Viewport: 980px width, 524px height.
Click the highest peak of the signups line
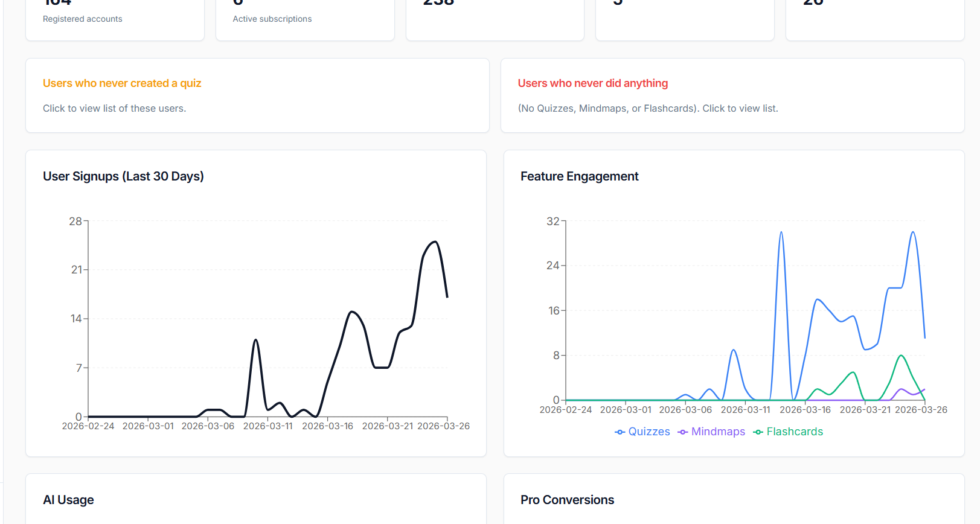[435, 241]
